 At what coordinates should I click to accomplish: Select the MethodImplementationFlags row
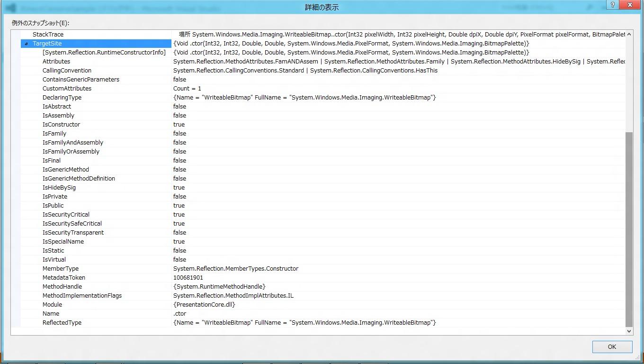pos(323,296)
